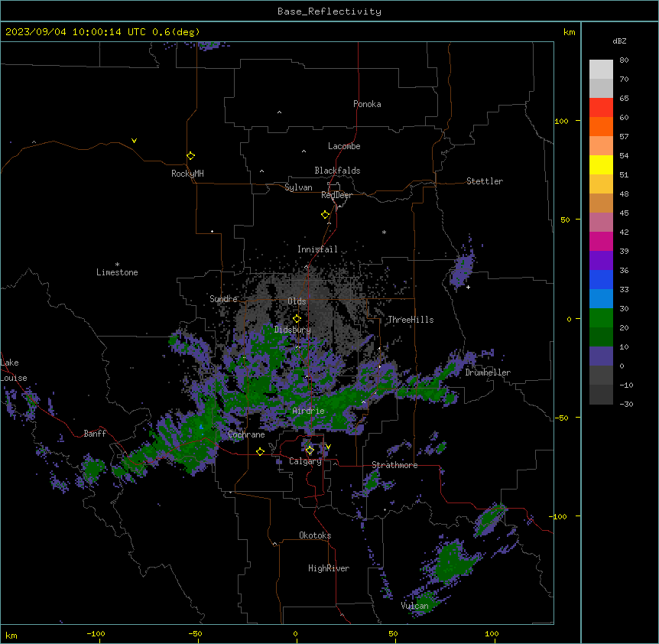Click the Sundre town label
Screen dimensions: 659x644
click(223, 299)
